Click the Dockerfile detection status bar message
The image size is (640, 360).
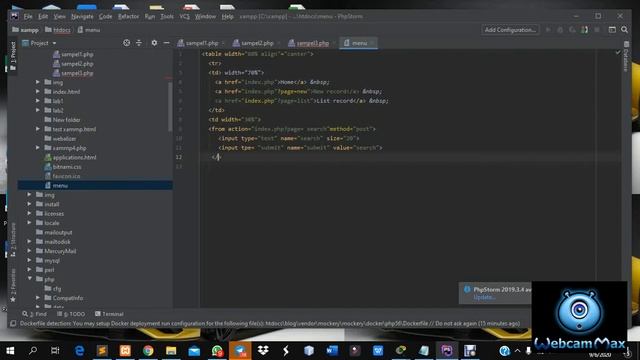coord(270,324)
